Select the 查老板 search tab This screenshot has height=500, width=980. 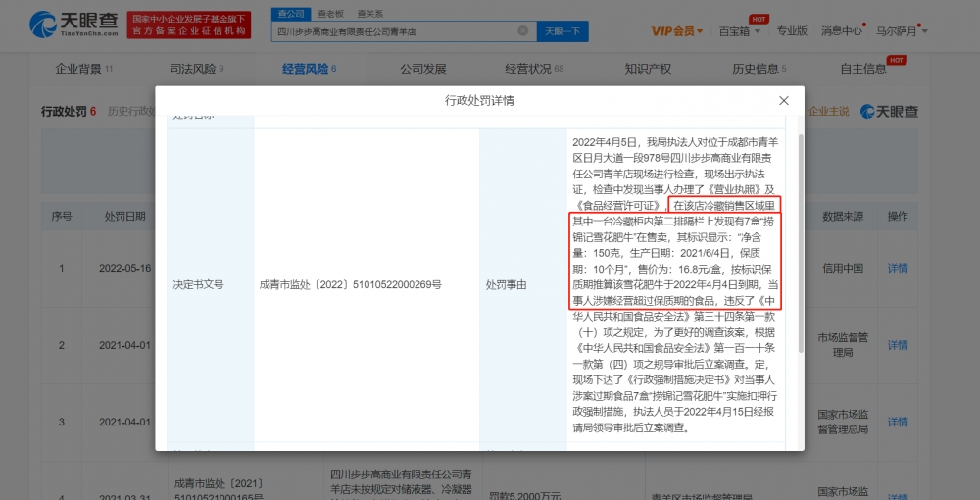pos(330,13)
